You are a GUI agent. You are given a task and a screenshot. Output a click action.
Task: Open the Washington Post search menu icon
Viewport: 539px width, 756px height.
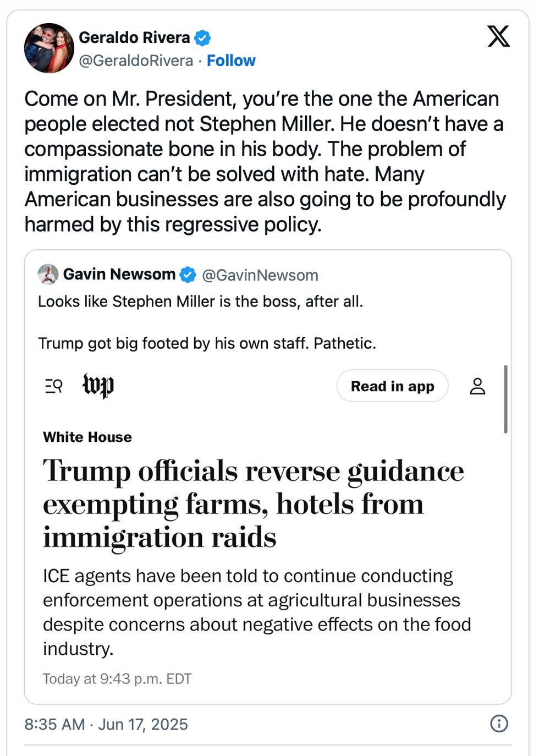click(x=53, y=386)
